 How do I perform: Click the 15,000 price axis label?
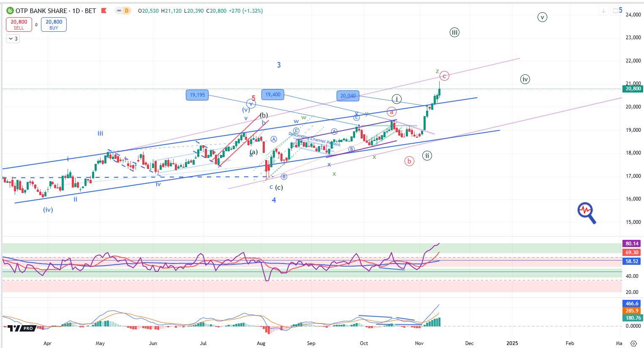point(633,222)
